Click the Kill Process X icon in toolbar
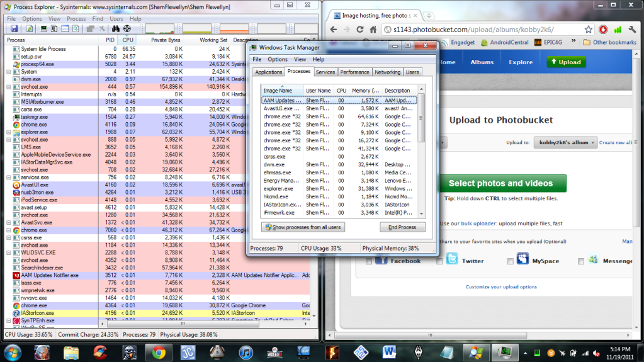The image size is (644, 362). pyautogui.click(x=102, y=29)
